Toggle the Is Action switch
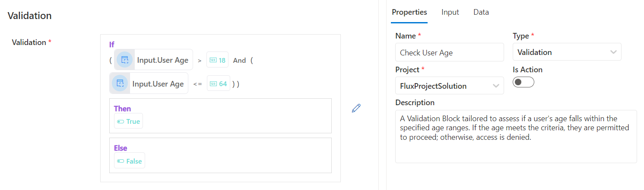The image size is (644, 190). tap(523, 82)
